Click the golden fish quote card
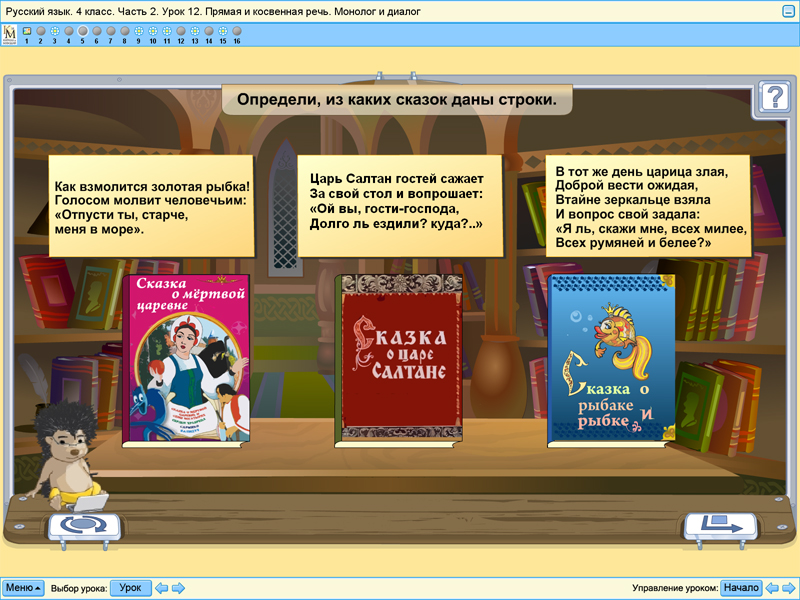Screen dimensions: 800x600 coord(151,206)
